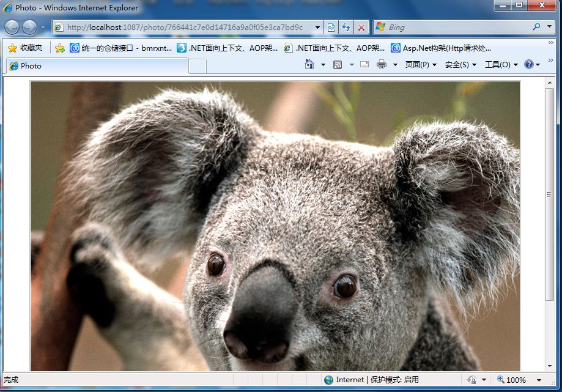Screen dimensions: 562x392
Task: Click the vertical scrollbar thumb
Action: [549, 194]
